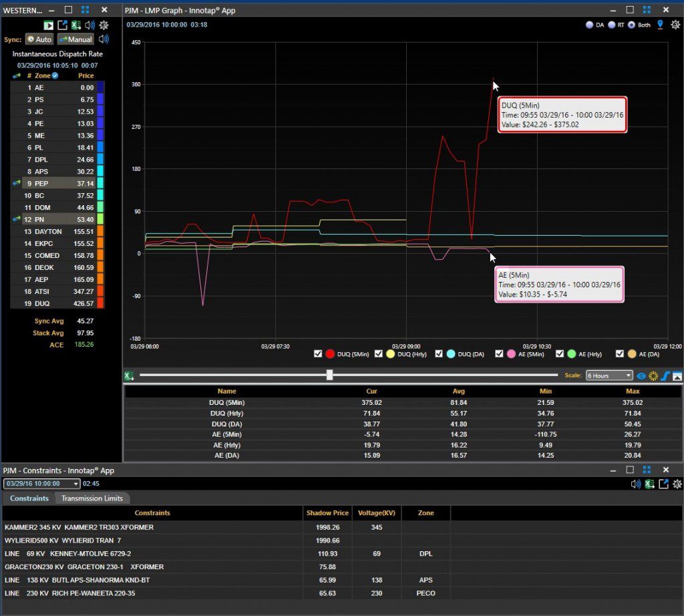
Task: Click the pop-out icon in Constraints panel
Action: 663,484
